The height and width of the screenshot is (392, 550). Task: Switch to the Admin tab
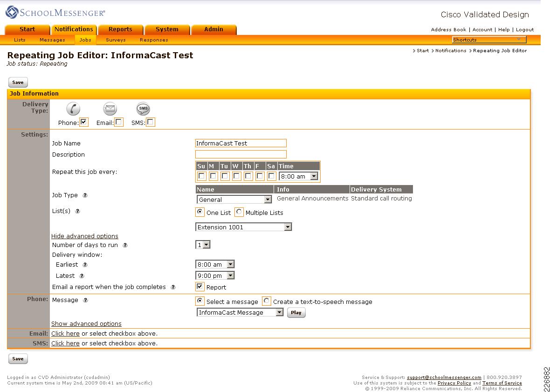(213, 29)
